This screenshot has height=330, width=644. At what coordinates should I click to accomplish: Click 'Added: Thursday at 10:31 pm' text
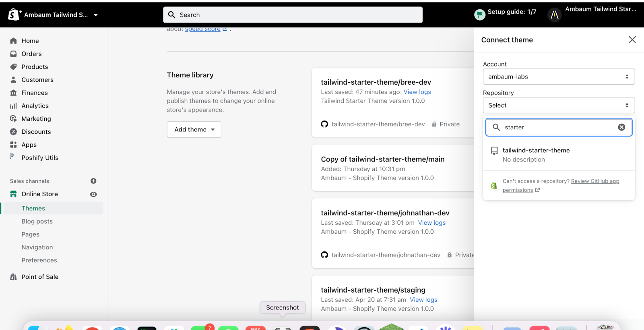[x=363, y=169]
